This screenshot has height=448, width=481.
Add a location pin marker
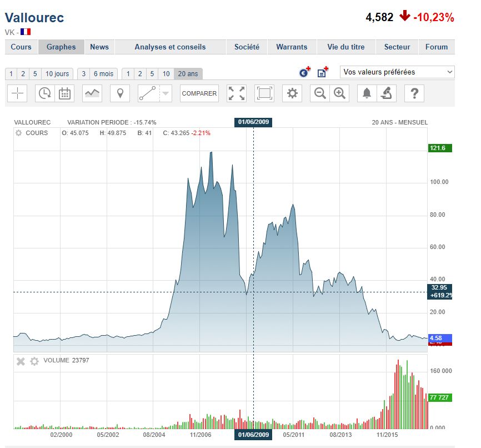120,93
